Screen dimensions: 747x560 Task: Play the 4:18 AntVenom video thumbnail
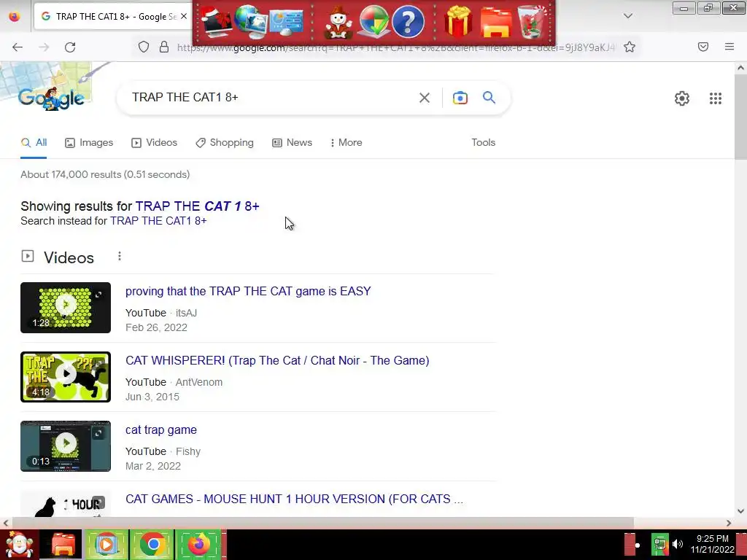(66, 377)
